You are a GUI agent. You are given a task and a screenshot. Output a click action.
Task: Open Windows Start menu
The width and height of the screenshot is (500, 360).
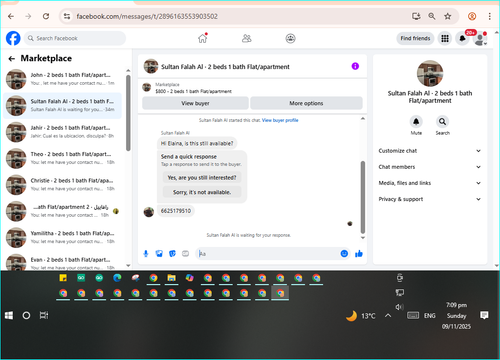(9, 316)
